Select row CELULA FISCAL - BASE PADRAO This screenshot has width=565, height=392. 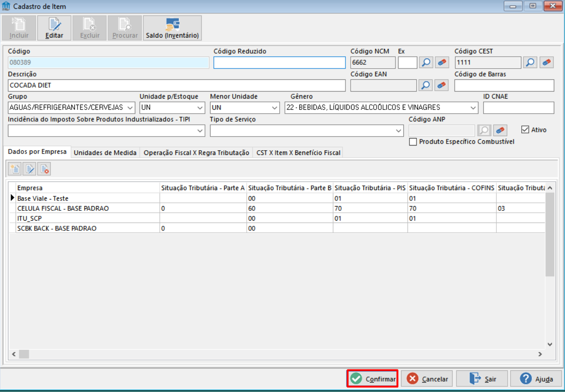coord(277,208)
